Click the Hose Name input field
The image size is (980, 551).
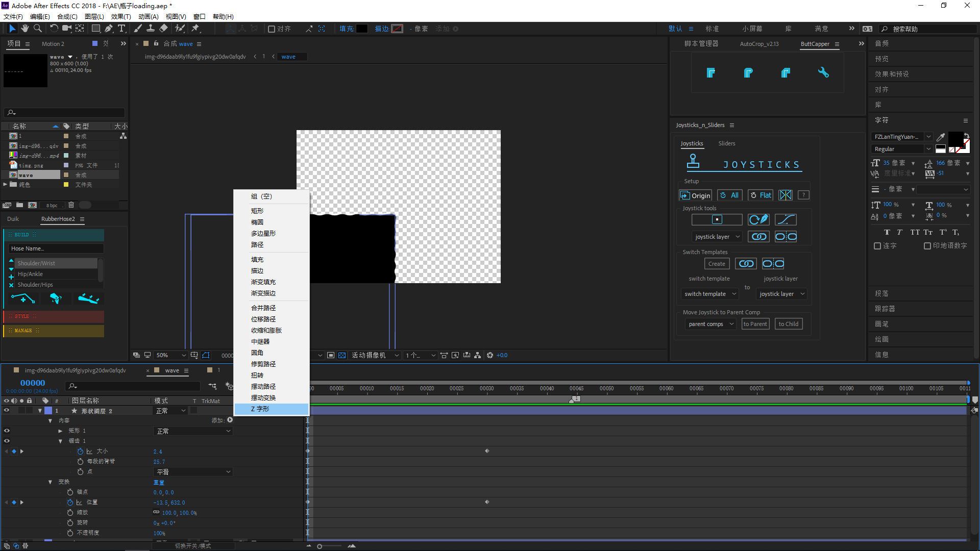tap(56, 248)
